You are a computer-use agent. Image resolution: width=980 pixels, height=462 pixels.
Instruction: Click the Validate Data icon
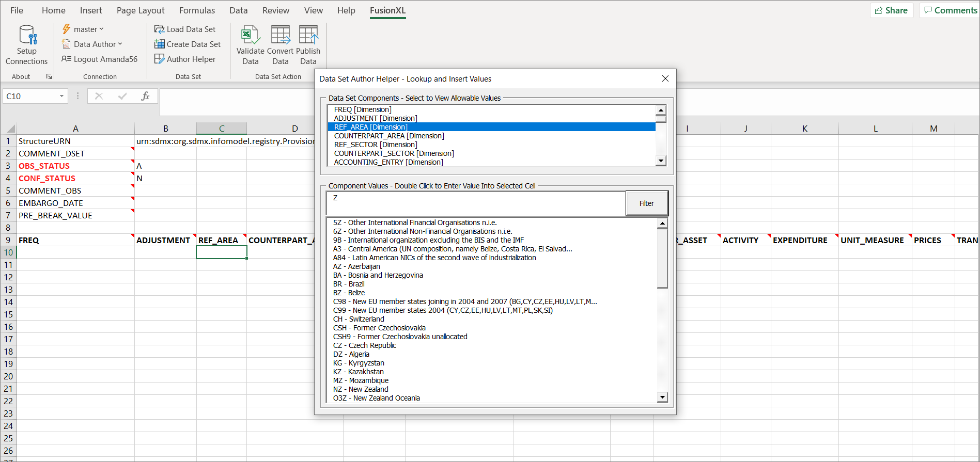250,35
